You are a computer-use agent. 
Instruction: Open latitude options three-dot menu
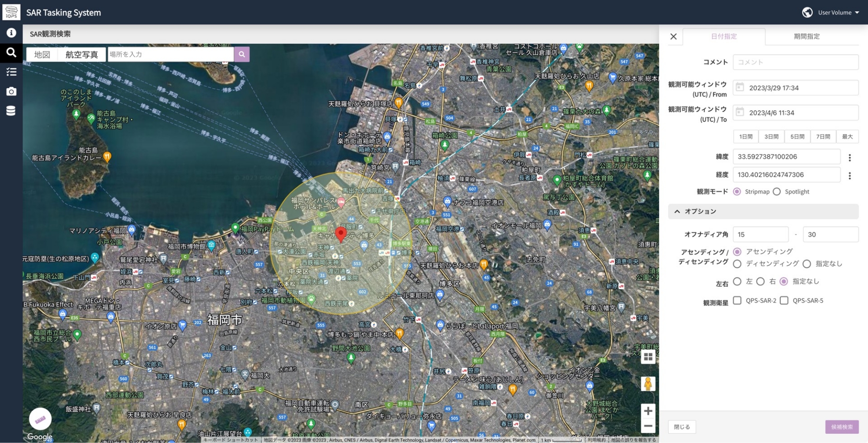pyautogui.click(x=850, y=158)
